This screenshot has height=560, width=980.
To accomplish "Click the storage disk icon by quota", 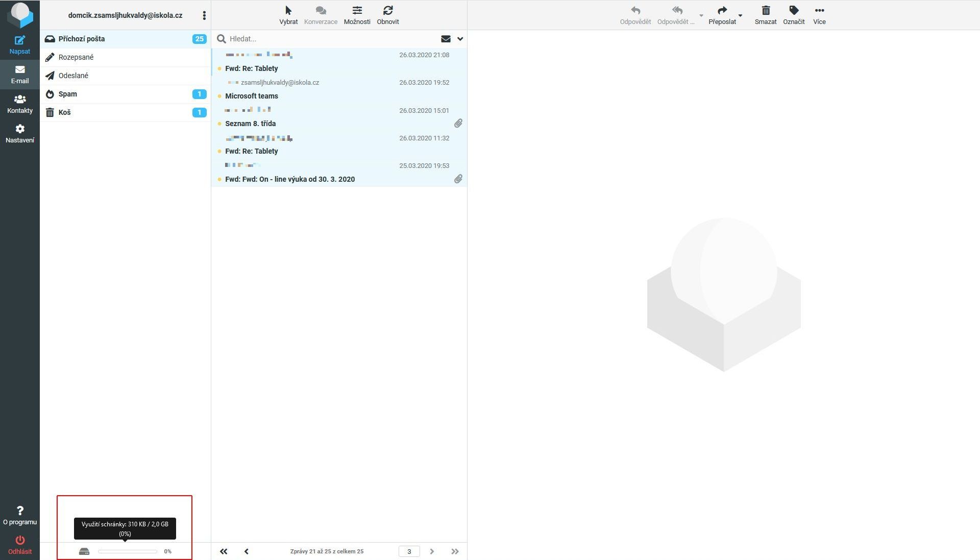I will tap(84, 551).
